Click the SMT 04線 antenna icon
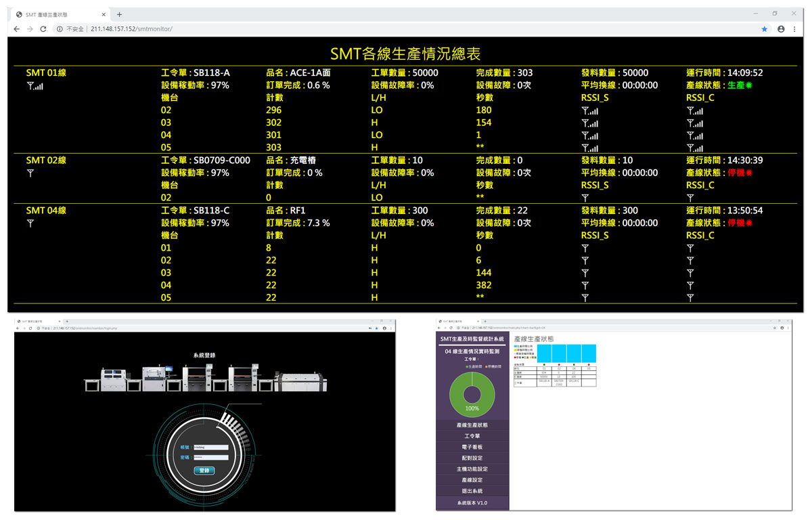 30,223
